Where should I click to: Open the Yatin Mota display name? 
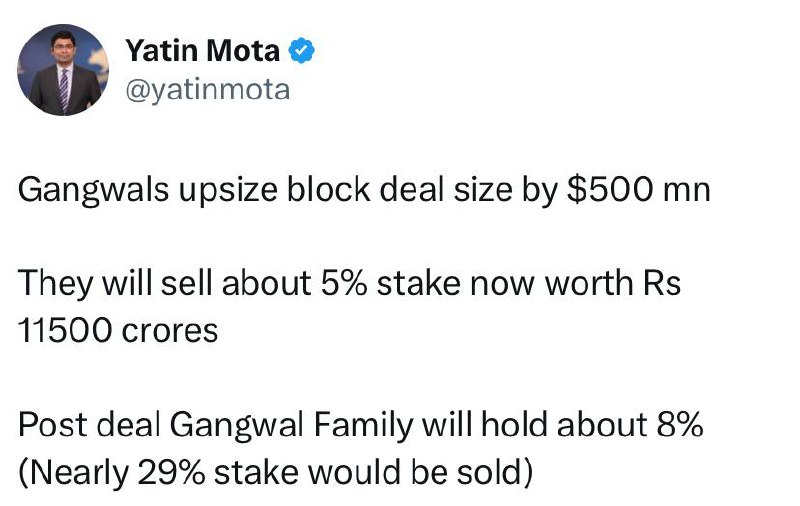203,50
